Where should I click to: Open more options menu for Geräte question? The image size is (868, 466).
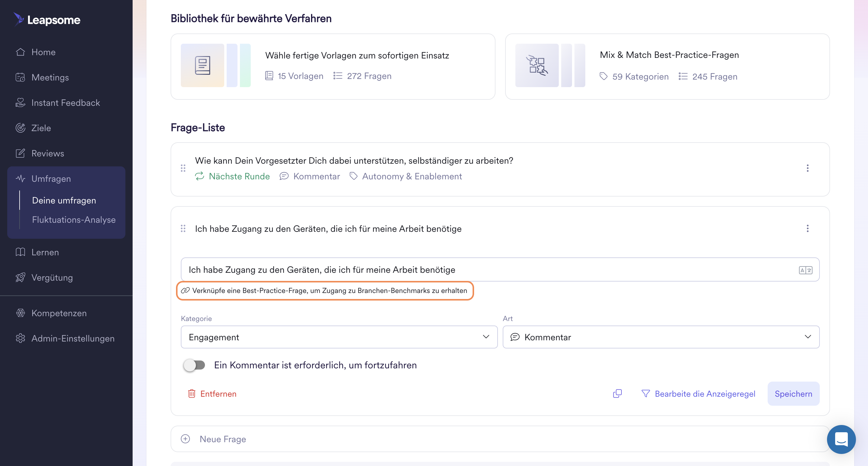[807, 228]
